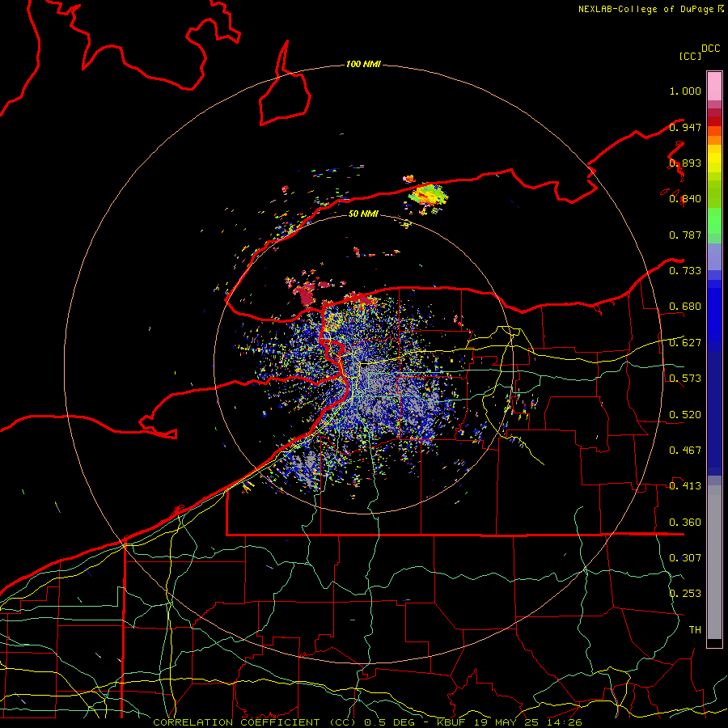Select the 0.307 legend value

click(685, 558)
